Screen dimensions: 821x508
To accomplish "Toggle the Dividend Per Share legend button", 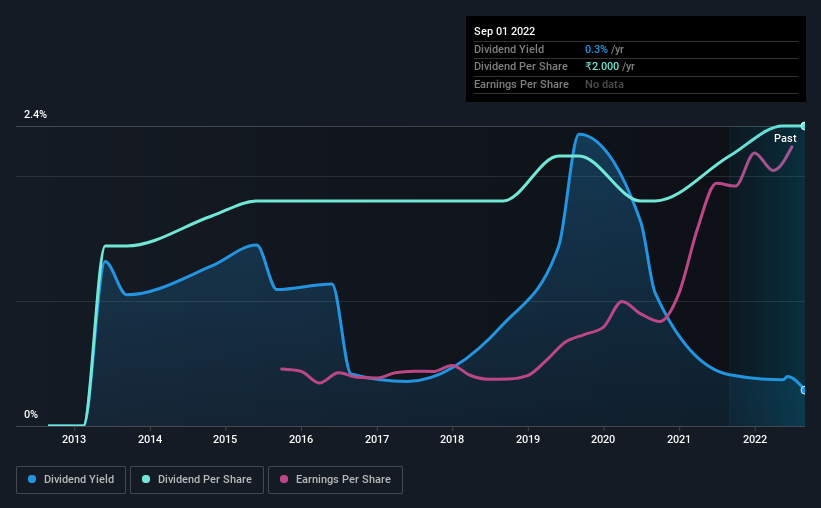I will [x=197, y=480].
